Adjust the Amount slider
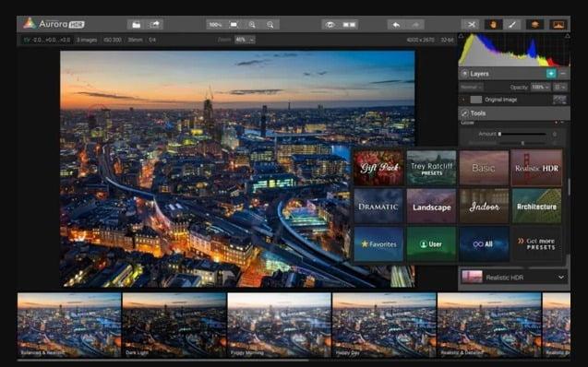 tap(522, 134)
